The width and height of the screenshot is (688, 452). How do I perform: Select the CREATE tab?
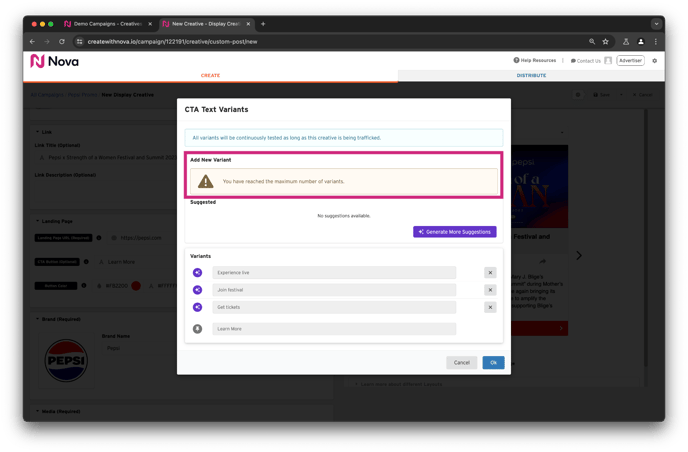coord(210,75)
